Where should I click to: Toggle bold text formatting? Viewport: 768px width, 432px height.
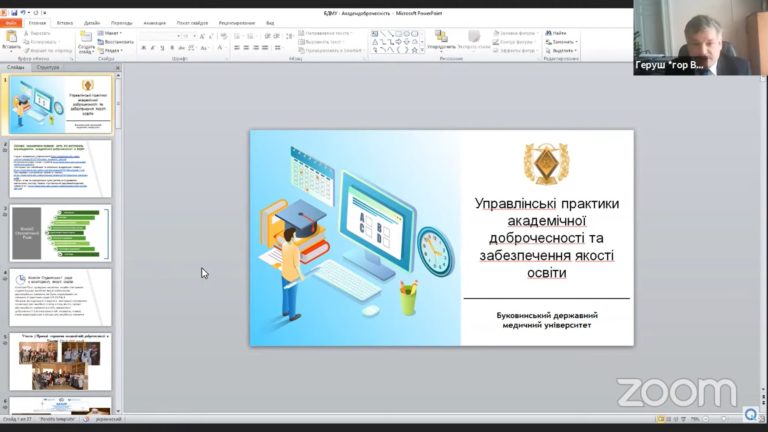[x=143, y=47]
